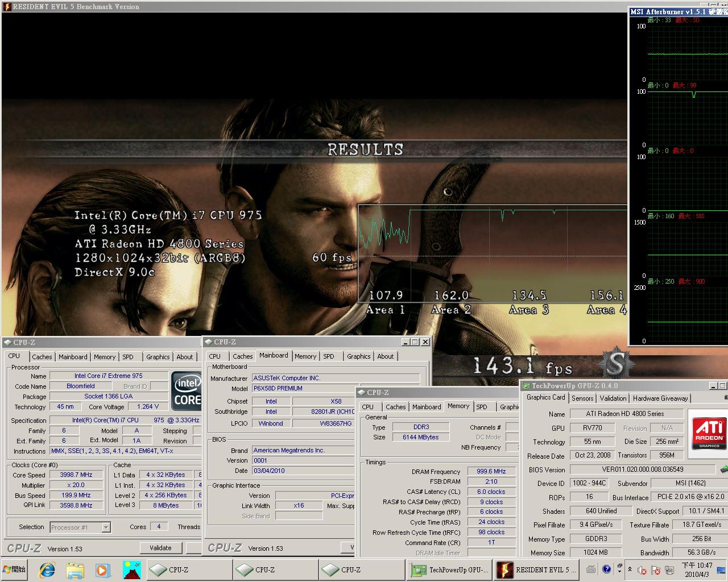Click the red volcano icon on the taskbar

click(x=131, y=569)
